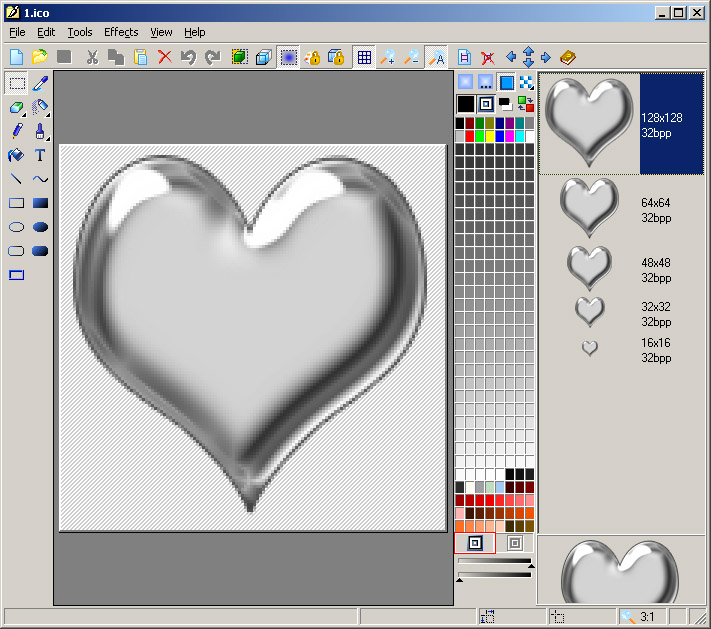Image resolution: width=711 pixels, height=629 pixels.
Task: Open the Tools menu
Action: [80, 32]
